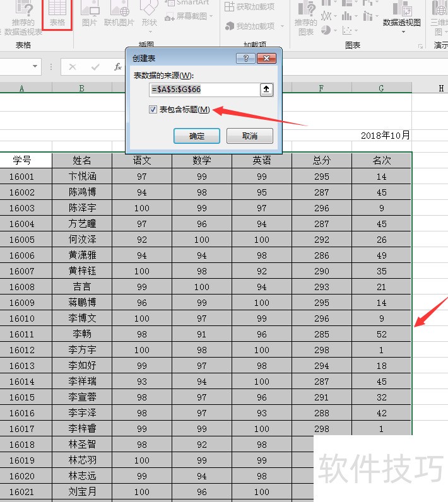Select the cell with name 方艺瞳
The width and height of the screenshot is (448, 502).
pos(82,223)
